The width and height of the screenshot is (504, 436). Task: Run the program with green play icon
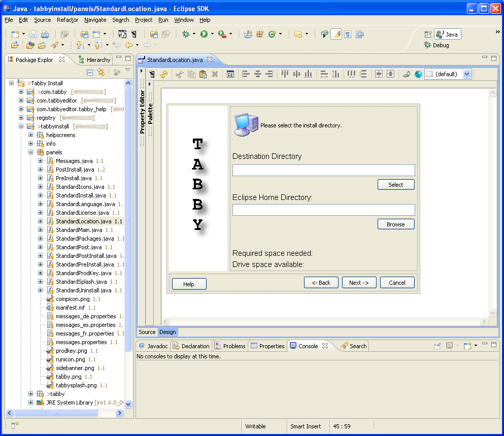click(204, 34)
